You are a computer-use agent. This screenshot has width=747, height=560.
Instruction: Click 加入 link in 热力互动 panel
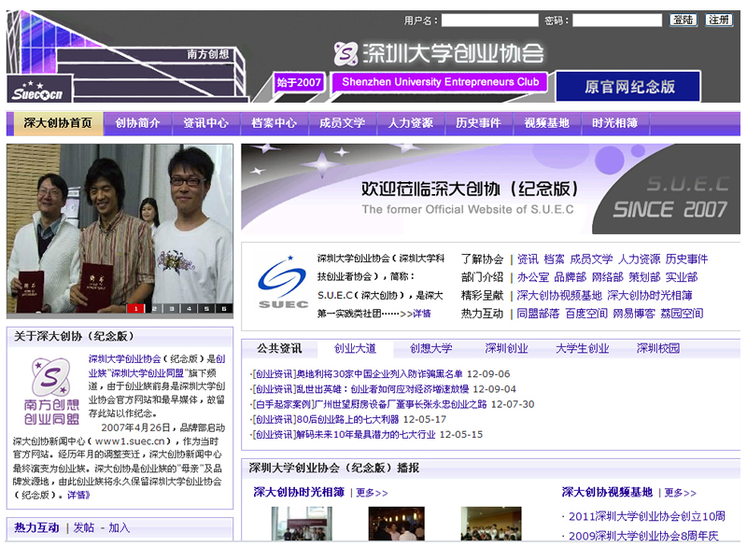[120, 527]
